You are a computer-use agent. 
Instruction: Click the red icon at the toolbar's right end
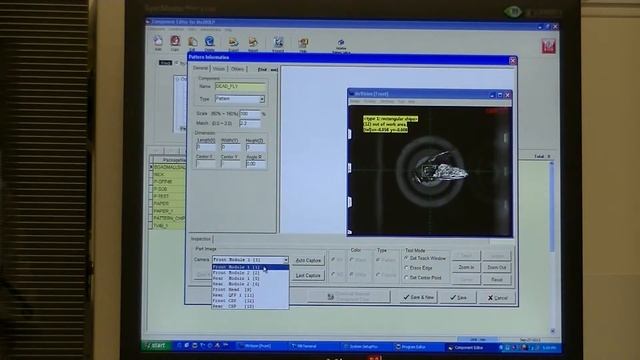[549, 46]
